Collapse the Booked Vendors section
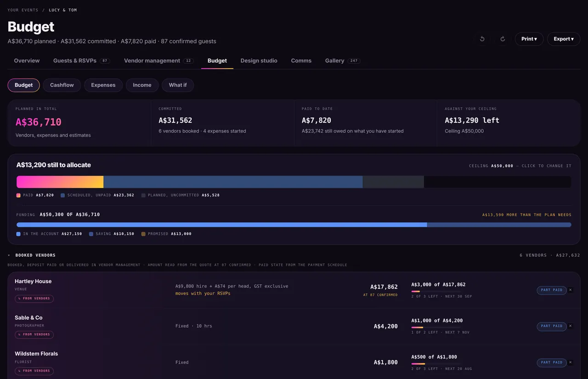Image resolution: width=588 pixels, height=379 pixels. [9, 255]
